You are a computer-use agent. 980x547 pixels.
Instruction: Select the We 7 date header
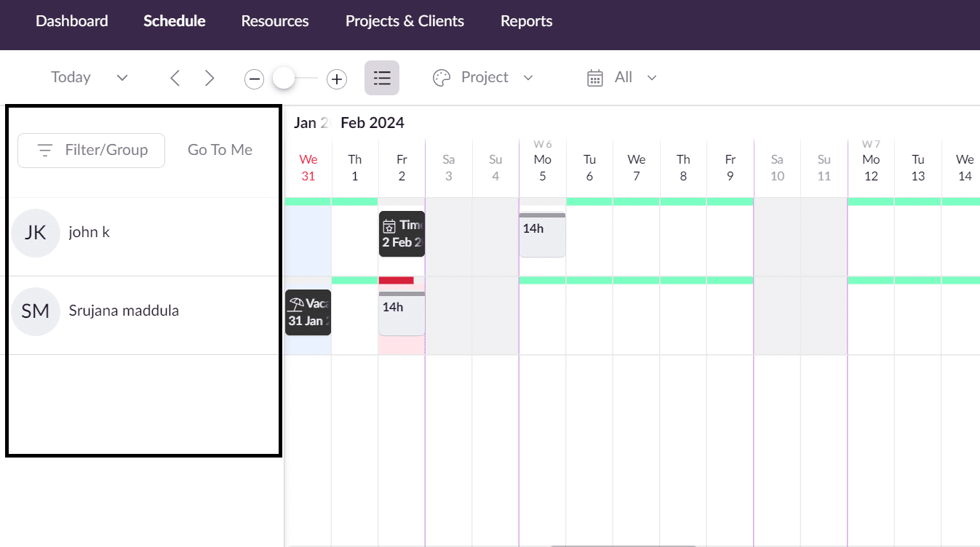click(636, 167)
